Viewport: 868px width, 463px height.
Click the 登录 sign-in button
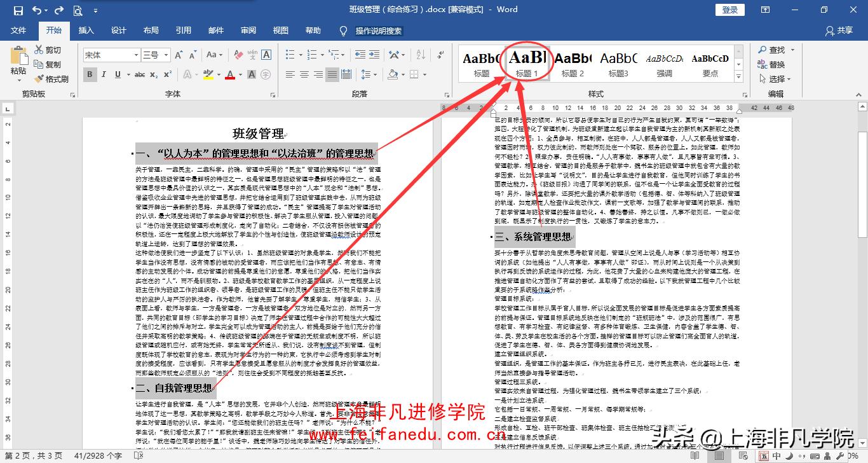click(729, 10)
